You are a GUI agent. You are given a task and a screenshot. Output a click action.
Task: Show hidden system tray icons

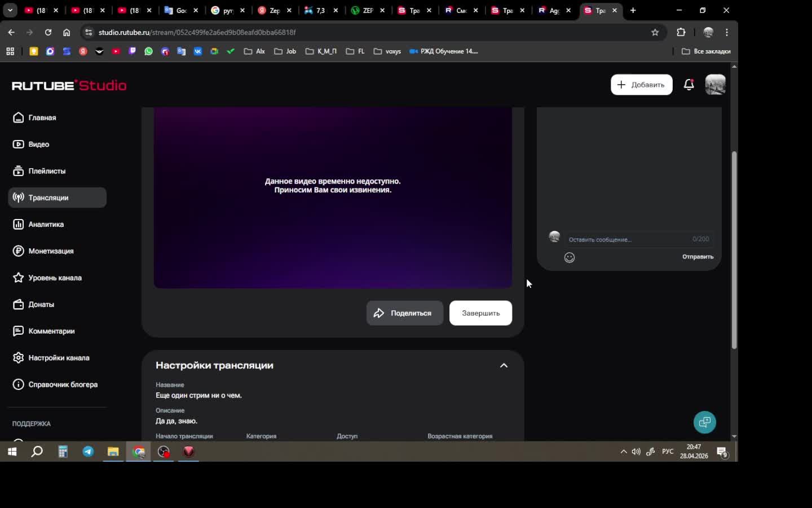click(x=624, y=452)
